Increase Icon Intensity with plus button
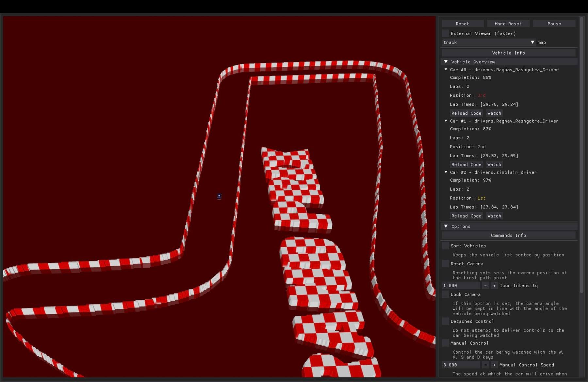Screen dimensions: 588x382 click(494, 286)
